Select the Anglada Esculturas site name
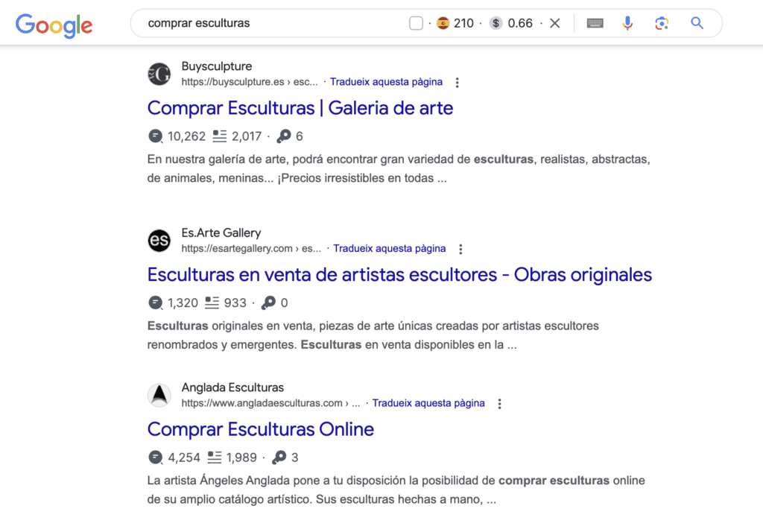Image resolution: width=763 pixels, height=532 pixels. (x=232, y=387)
